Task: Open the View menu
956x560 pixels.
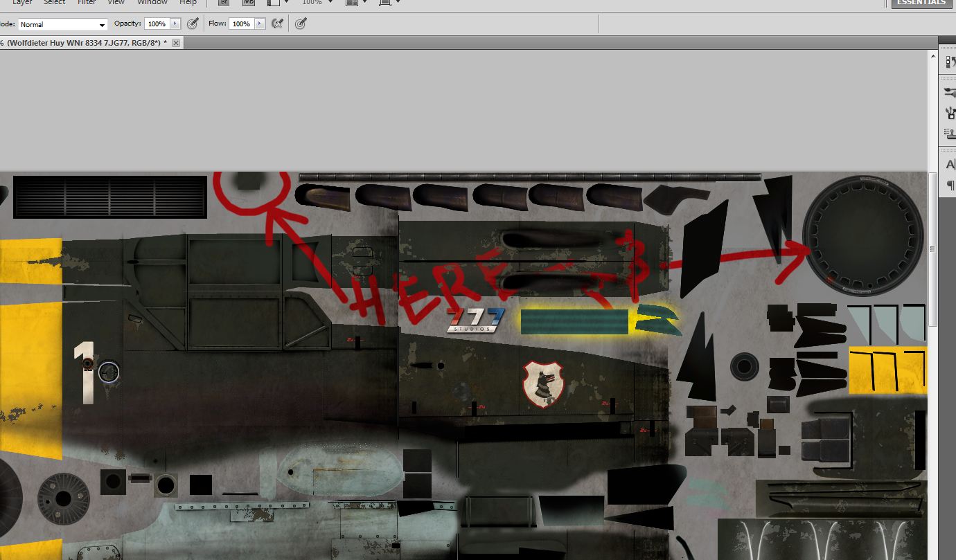Action: [116, 3]
